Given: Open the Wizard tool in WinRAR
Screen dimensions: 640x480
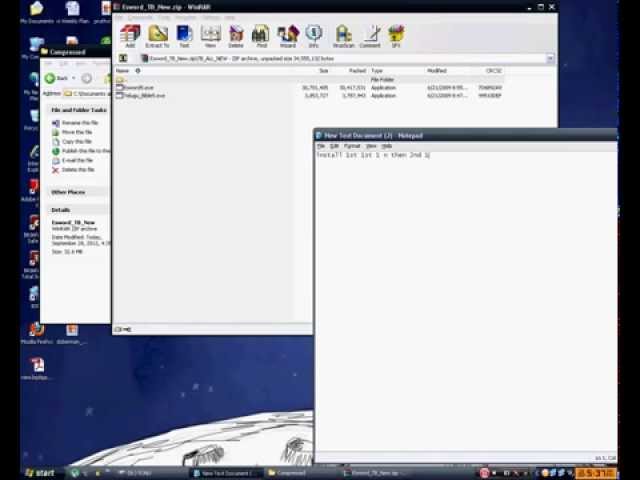Looking at the screenshot, I should tap(288, 36).
